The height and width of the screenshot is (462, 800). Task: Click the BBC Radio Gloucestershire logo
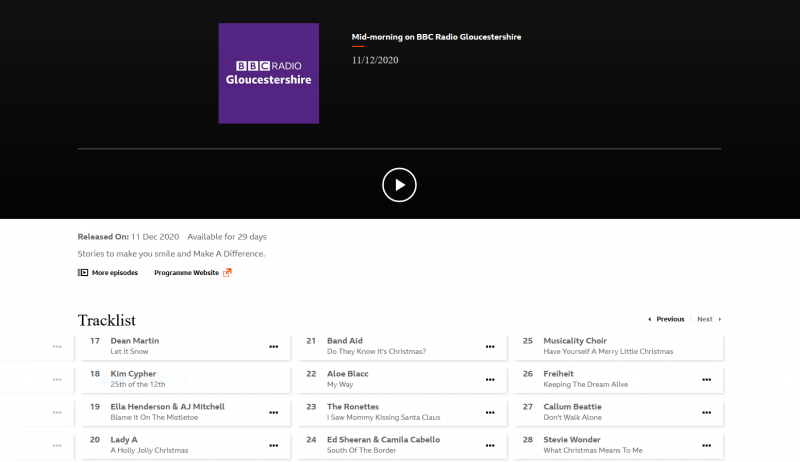[x=269, y=73]
